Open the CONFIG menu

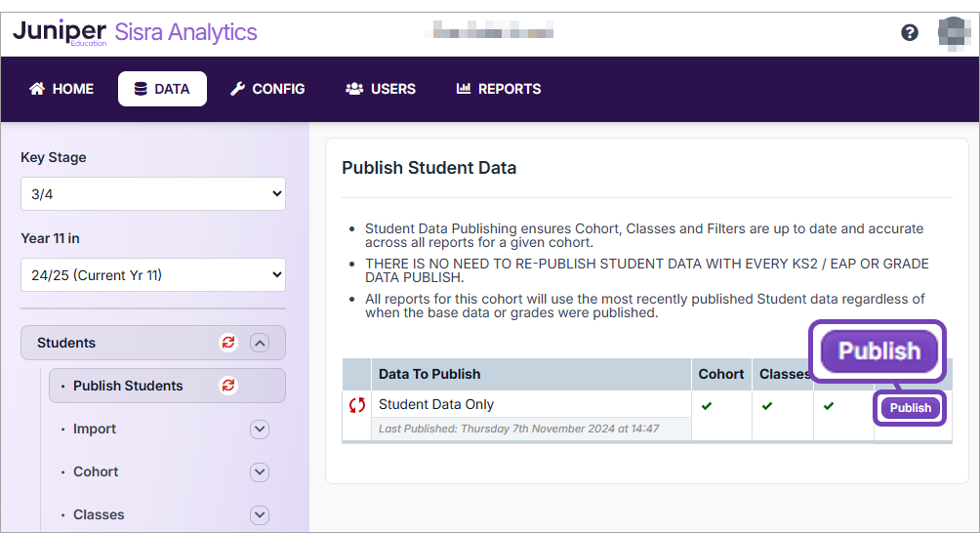[x=267, y=89]
